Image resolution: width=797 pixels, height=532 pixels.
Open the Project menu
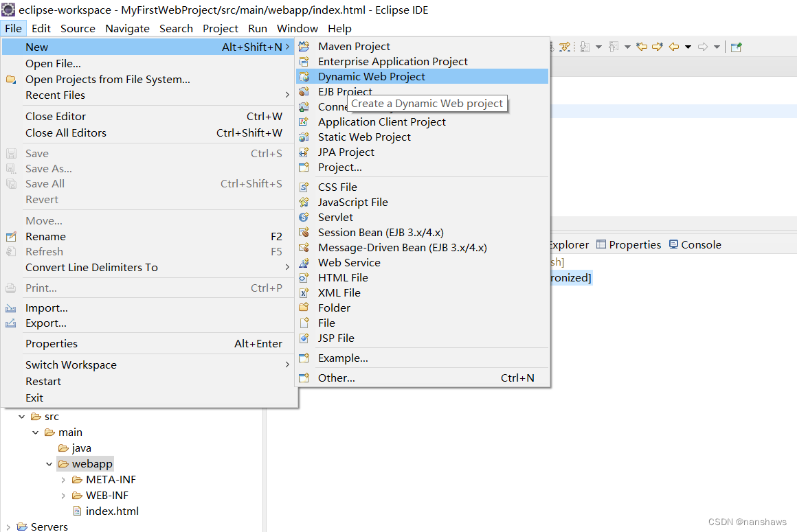coord(220,28)
